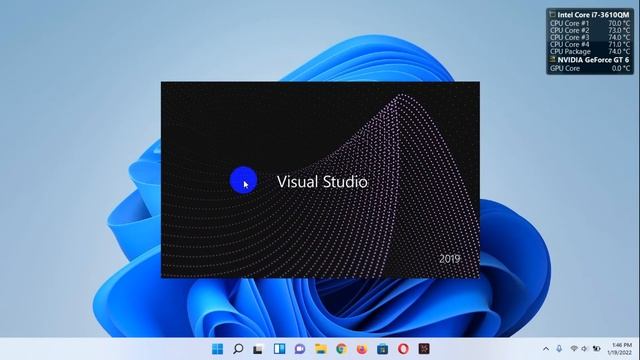Click the battery power tray icon
This screenshot has width=640, height=360.
pos(596,349)
